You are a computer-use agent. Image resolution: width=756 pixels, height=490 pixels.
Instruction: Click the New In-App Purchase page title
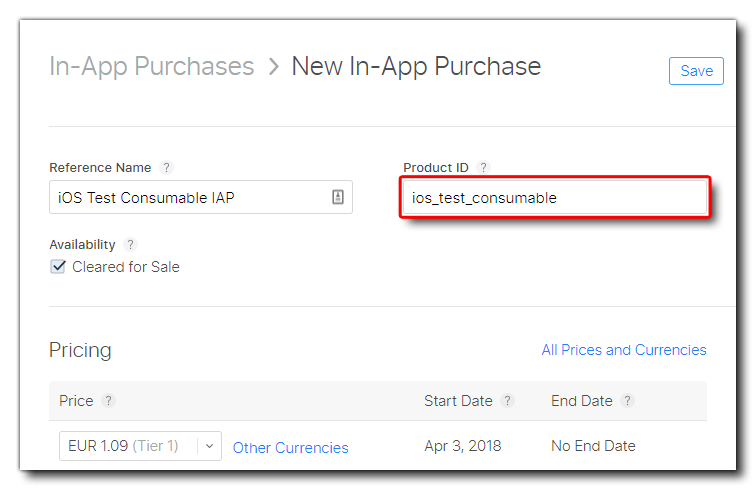coord(416,67)
